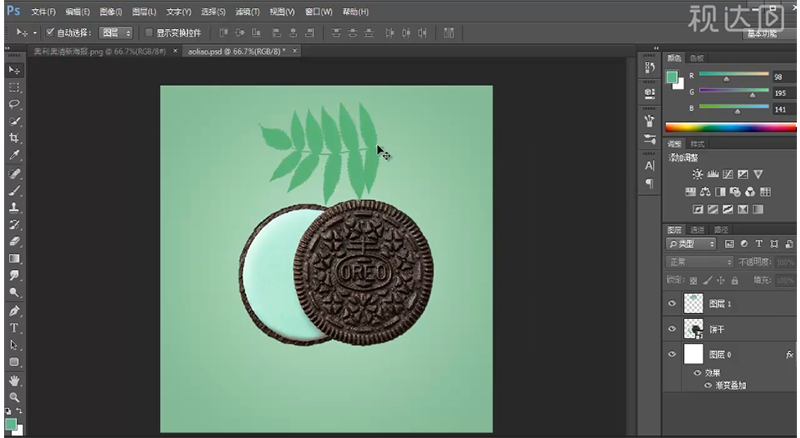Toggle lock all for layer
Screen dimensions: 800x438
click(735, 280)
